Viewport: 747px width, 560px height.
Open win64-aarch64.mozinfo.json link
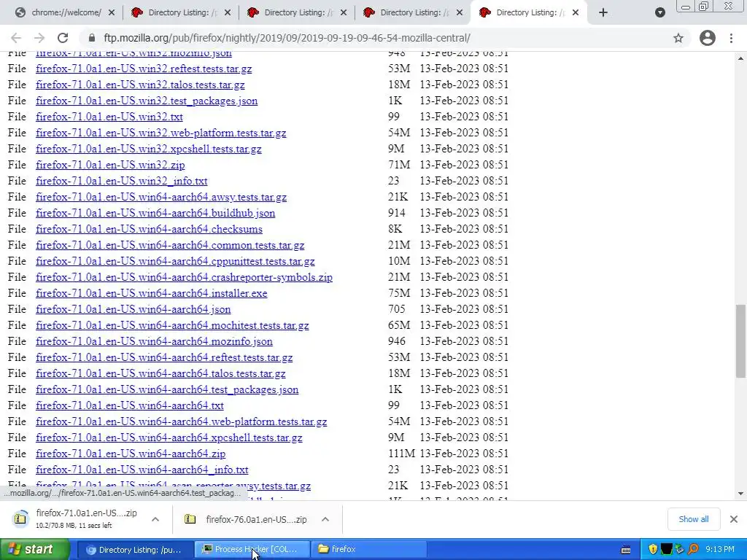tap(155, 341)
